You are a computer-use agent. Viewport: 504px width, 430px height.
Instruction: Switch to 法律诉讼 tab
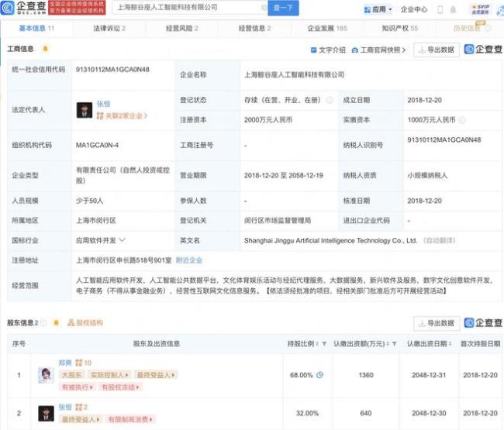pos(109,28)
